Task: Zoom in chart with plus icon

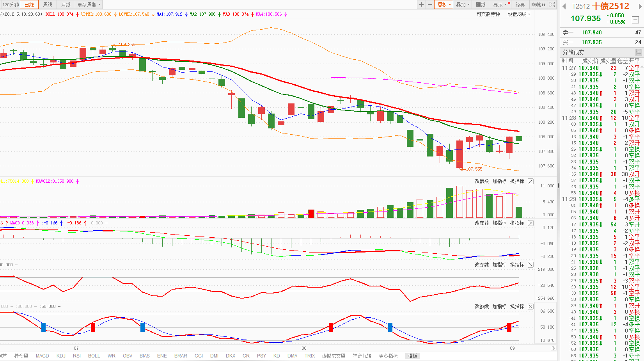Action: coord(421,5)
